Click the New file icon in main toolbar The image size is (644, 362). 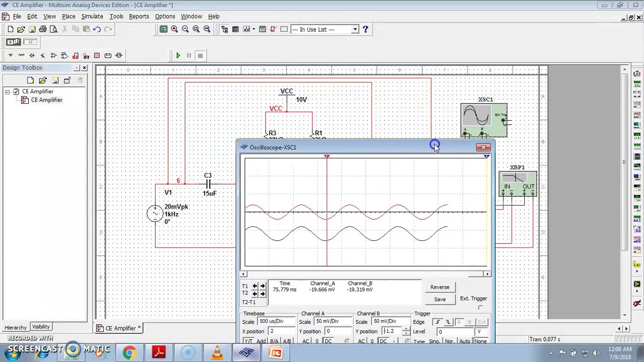coord(10,29)
